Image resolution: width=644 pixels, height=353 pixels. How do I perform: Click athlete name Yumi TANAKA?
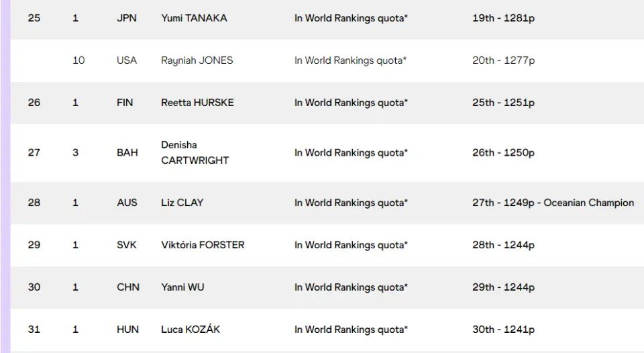[x=194, y=18]
